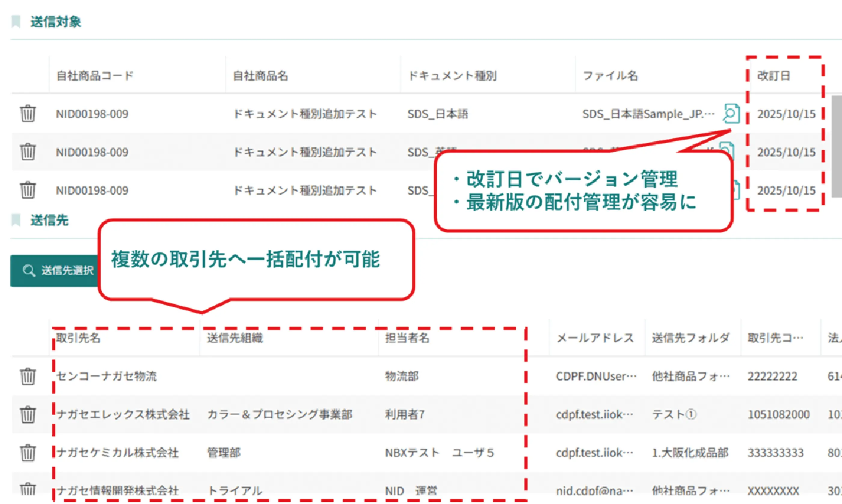Screen dimensions: 842x504
Task: Sort by 改訂日 column header
Action: coord(773,76)
